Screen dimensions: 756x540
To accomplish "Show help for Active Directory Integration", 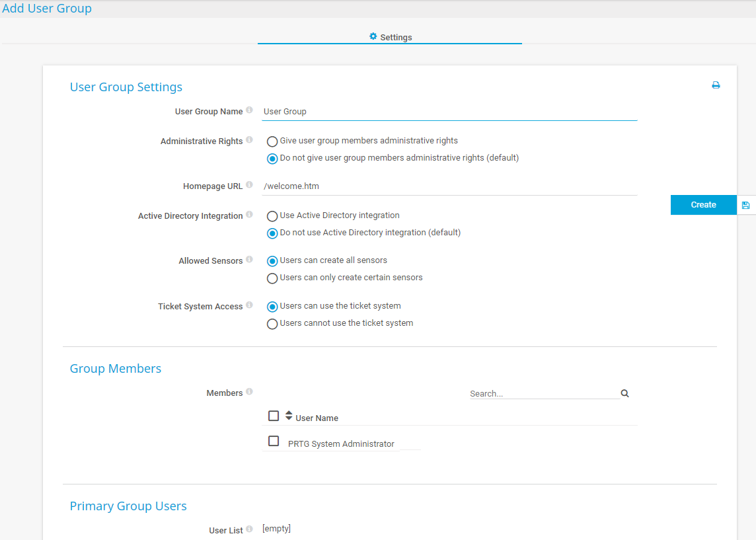I will tap(249, 215).
